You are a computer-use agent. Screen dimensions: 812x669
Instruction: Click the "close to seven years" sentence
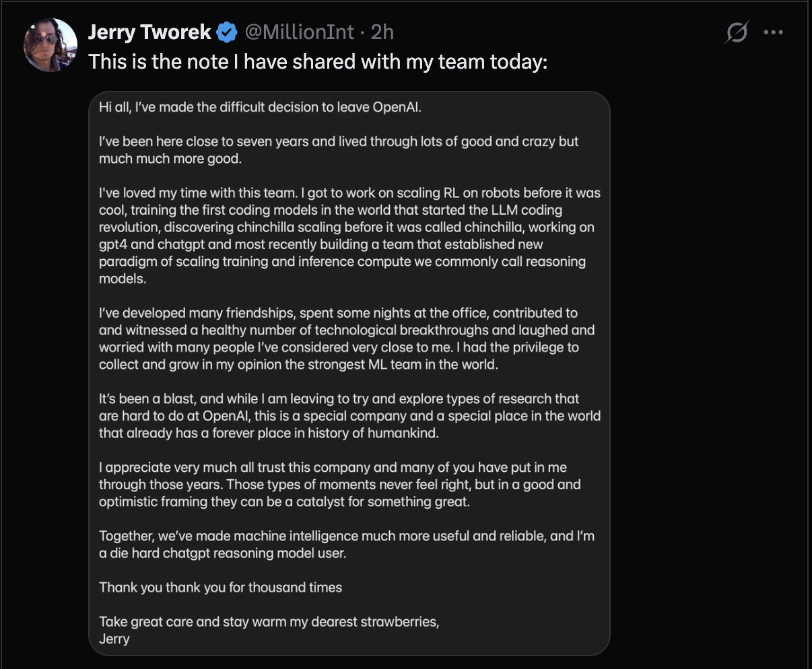click(x=338, y=141)
